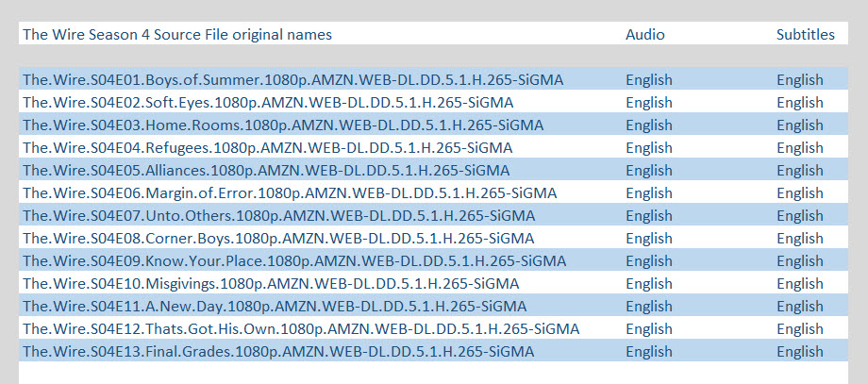
Task: Click the Subtitles cell in the S04E10 row
Action: [x=800, y=284]
